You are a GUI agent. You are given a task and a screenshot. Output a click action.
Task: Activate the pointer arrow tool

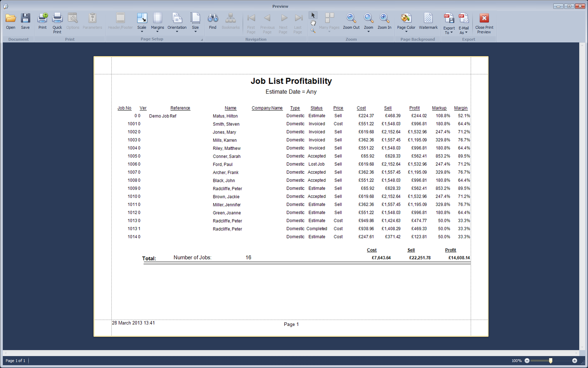(x=313, y=15)
